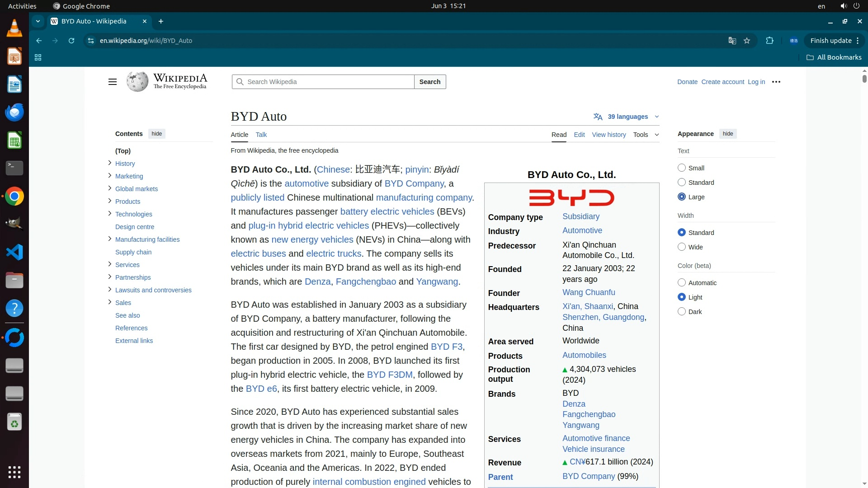Select Small text size

point(682,168)
